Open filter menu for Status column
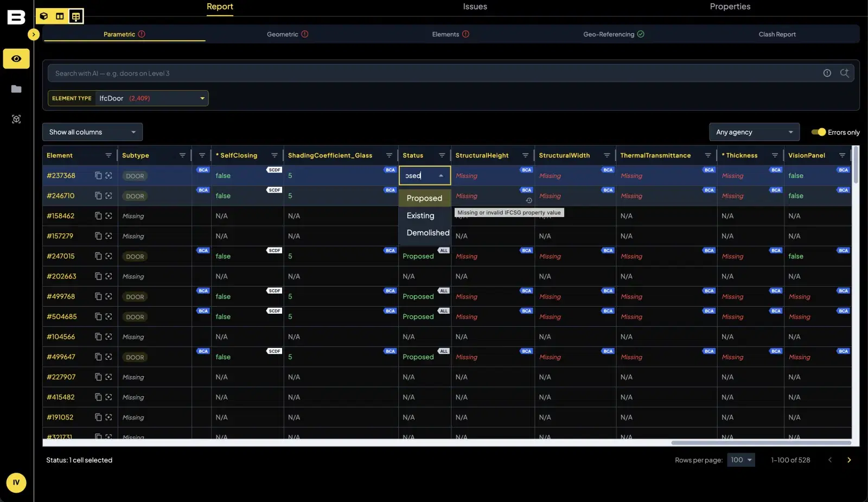The height and width of the screenshot is (502, 868). point(442,155)
